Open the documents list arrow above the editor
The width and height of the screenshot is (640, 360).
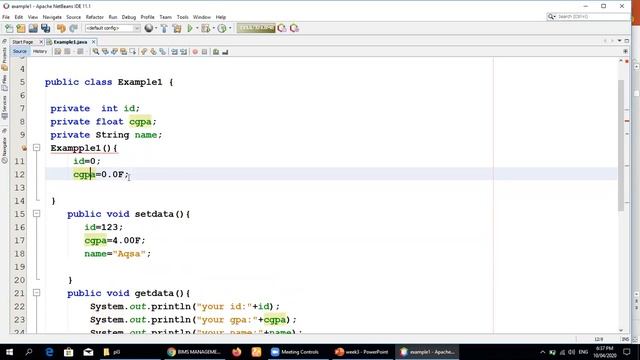tap(620, 41)
